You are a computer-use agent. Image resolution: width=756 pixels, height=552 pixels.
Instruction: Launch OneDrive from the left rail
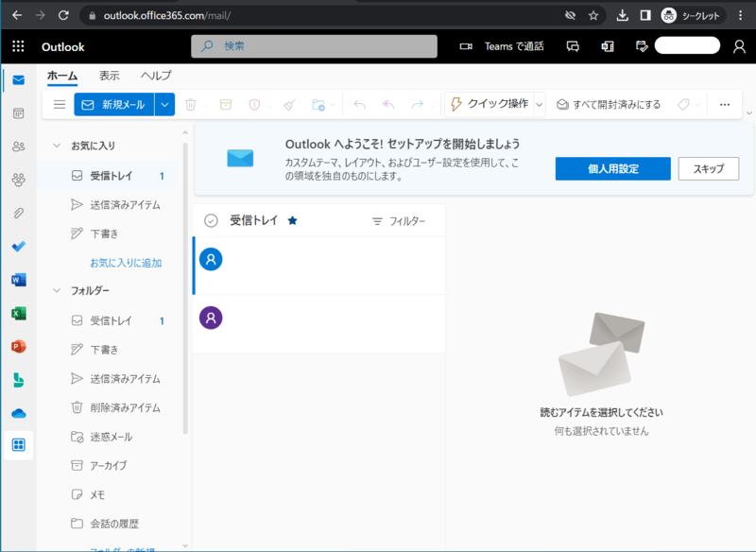(x=18, y=414)
